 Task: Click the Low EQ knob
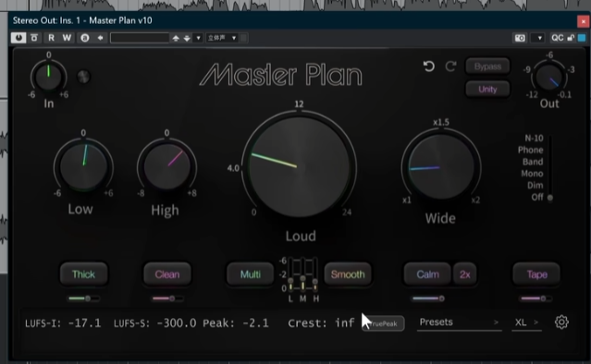(x=83, y=166)
